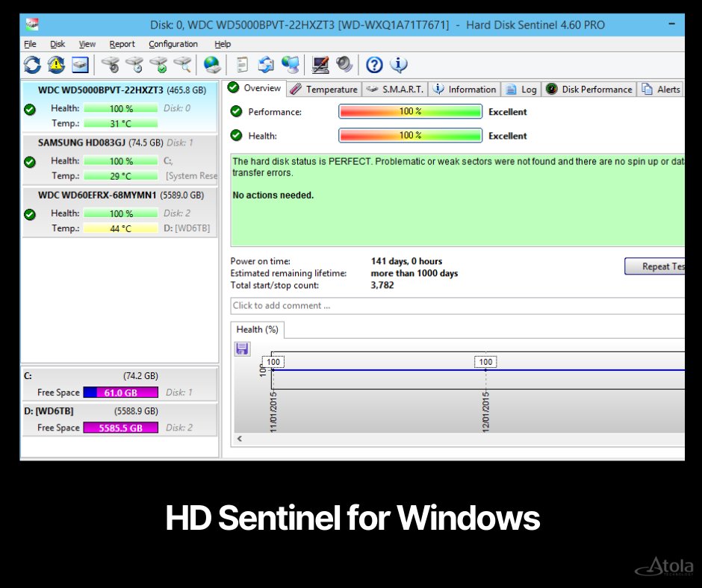The image size is (702, 588).
Task: Select disk SAMSUNG HD083GJ in list
Action: 120,160
